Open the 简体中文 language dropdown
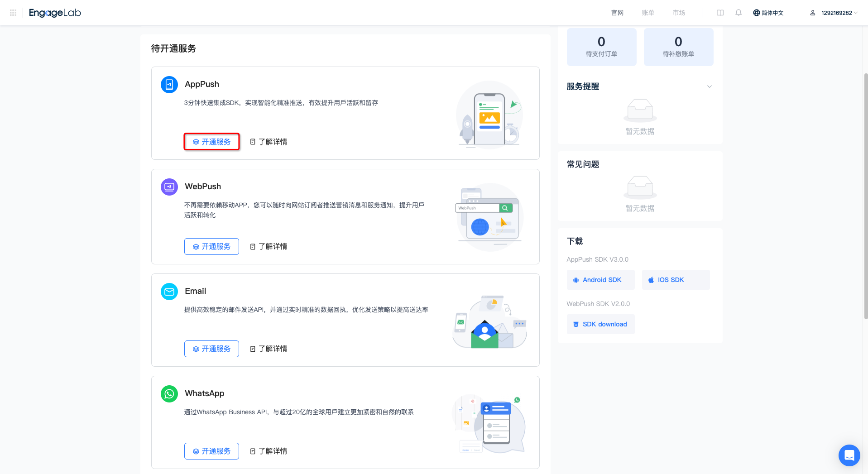 point(768,13)
